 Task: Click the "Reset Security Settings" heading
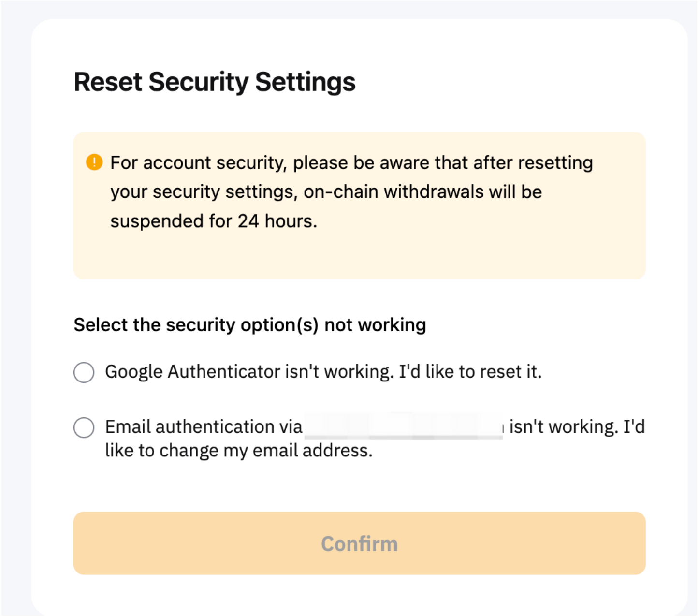coord(214,82)
